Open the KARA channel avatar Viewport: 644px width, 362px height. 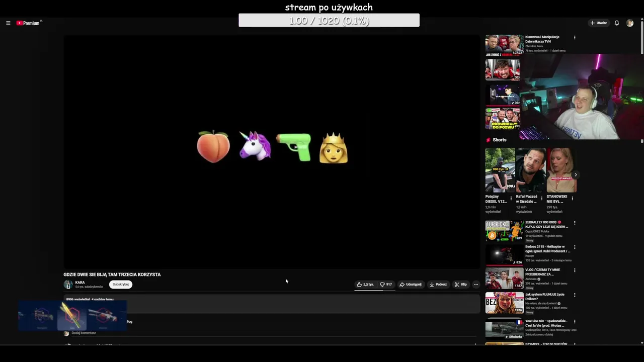[x=68, y=285]
